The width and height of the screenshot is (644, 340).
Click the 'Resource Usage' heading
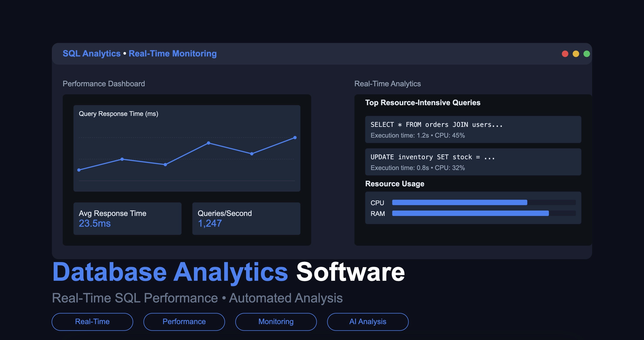pyautogui.click(x=395, y=184)
